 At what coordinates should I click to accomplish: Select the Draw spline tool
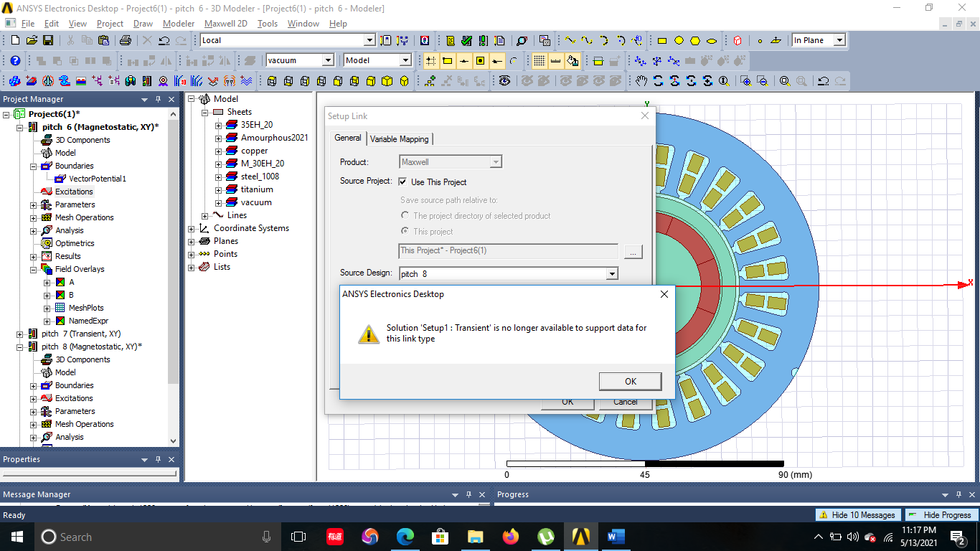pos(587,40)
